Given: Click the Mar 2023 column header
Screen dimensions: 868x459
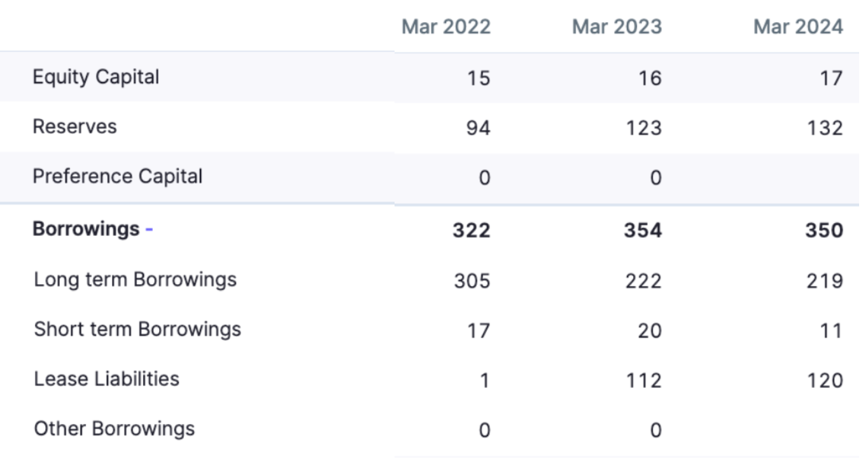Looking at the screenshot, I should (x=617, y=27).
